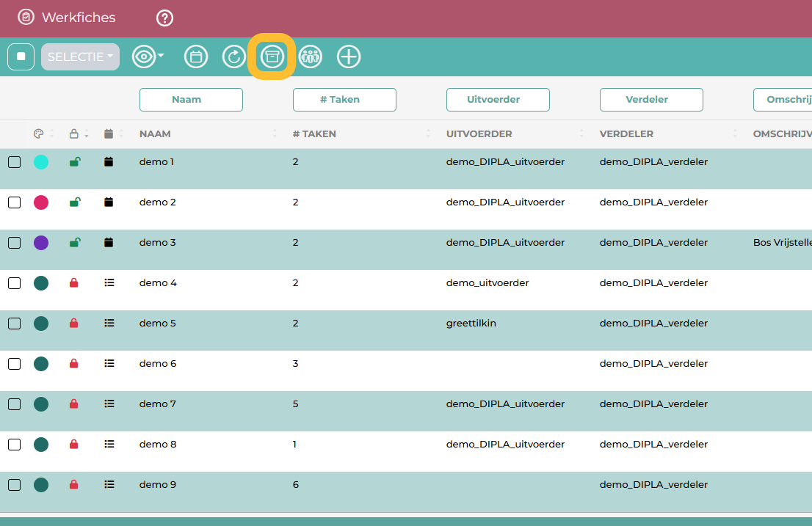Click the calendar icon in demo 2 row
Viewport: 812px width, 526px height.
click(x=109, y=202)
